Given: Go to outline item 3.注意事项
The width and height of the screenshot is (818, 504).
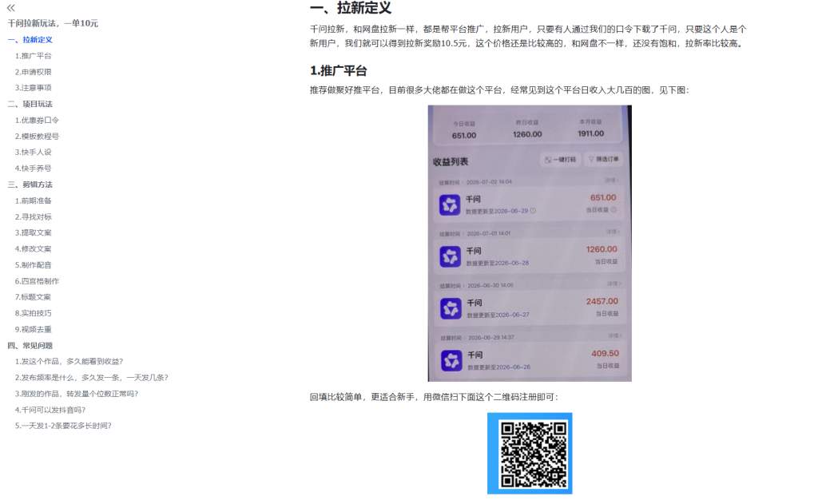Looking at the screenshot, I should coord(34,88).
